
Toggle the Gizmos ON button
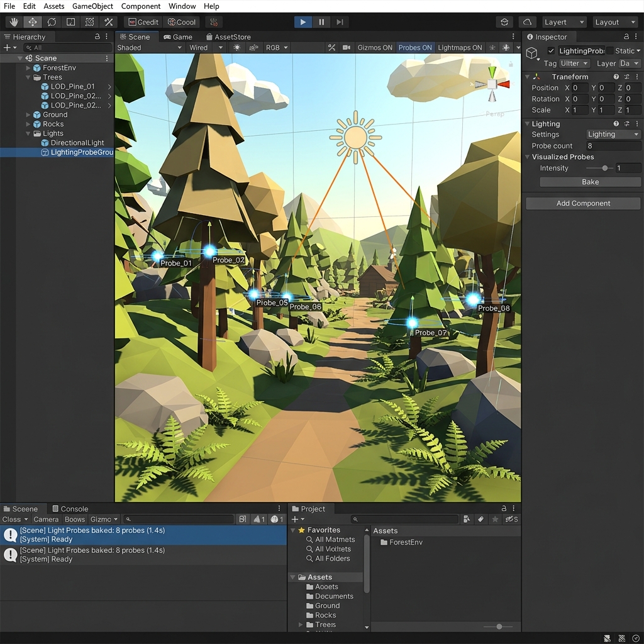click(x=375, y=48)
